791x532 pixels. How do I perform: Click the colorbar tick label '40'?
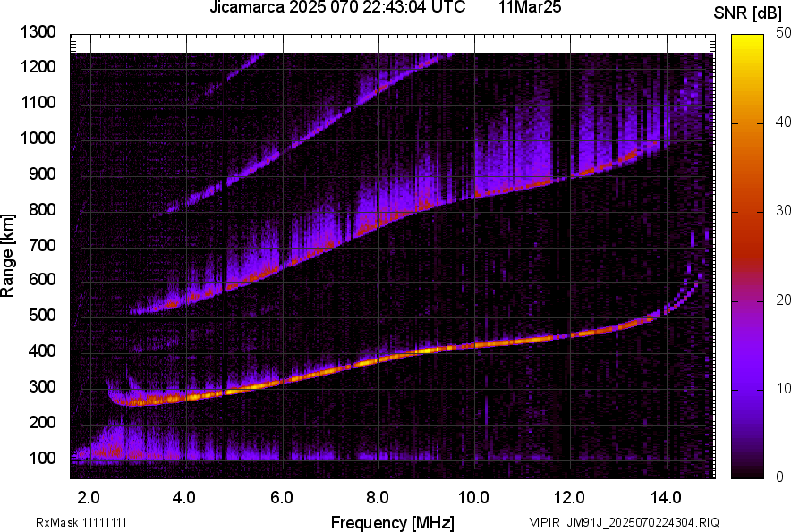[x=783, y=122]
